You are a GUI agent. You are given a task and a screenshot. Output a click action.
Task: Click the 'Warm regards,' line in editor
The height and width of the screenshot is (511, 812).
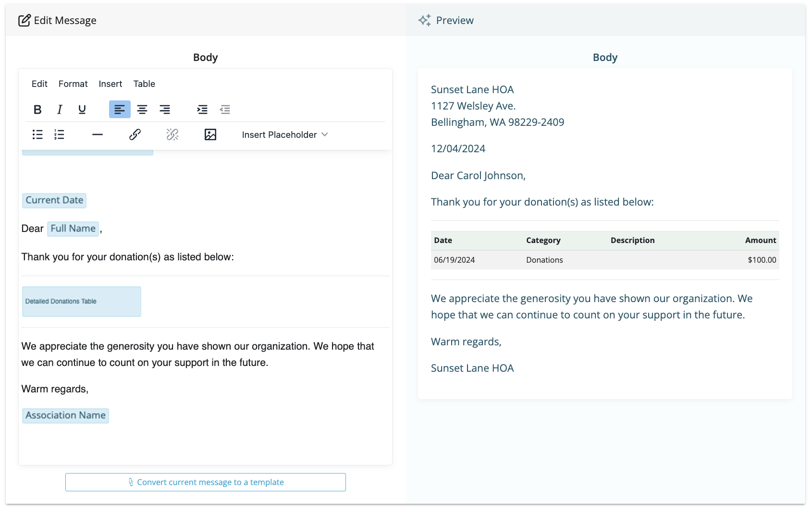[55, 389]
